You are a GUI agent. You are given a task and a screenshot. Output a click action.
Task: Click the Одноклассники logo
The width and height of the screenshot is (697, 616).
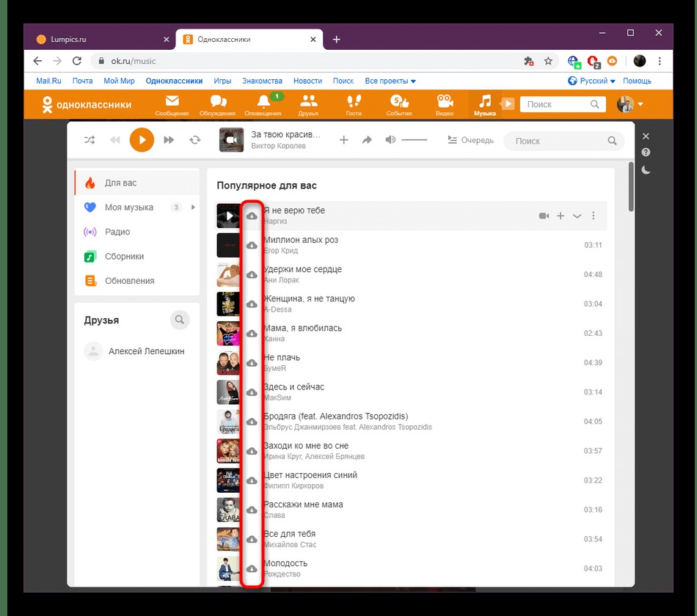[87, 105]
